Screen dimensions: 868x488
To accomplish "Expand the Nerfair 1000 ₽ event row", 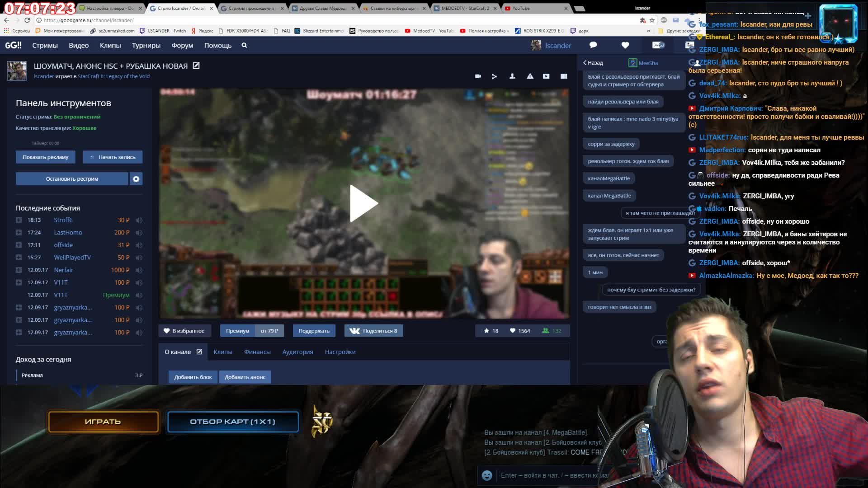I will click(19, 270).
